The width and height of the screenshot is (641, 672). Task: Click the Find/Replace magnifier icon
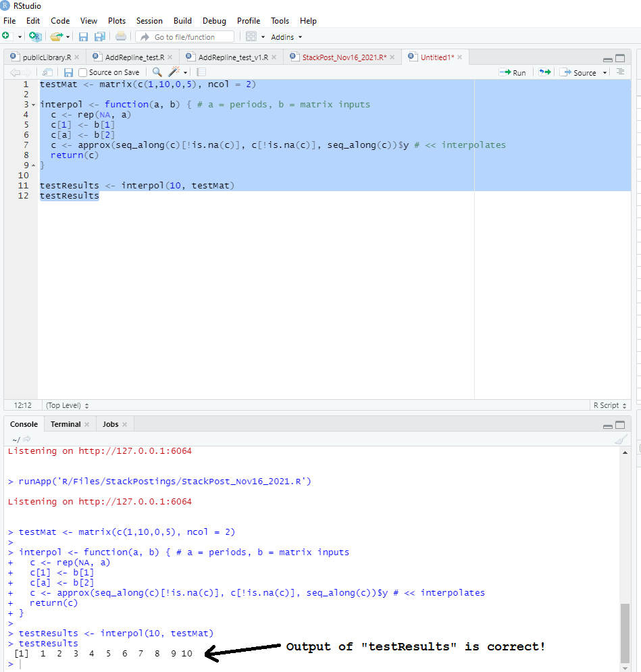click(157, 72)
